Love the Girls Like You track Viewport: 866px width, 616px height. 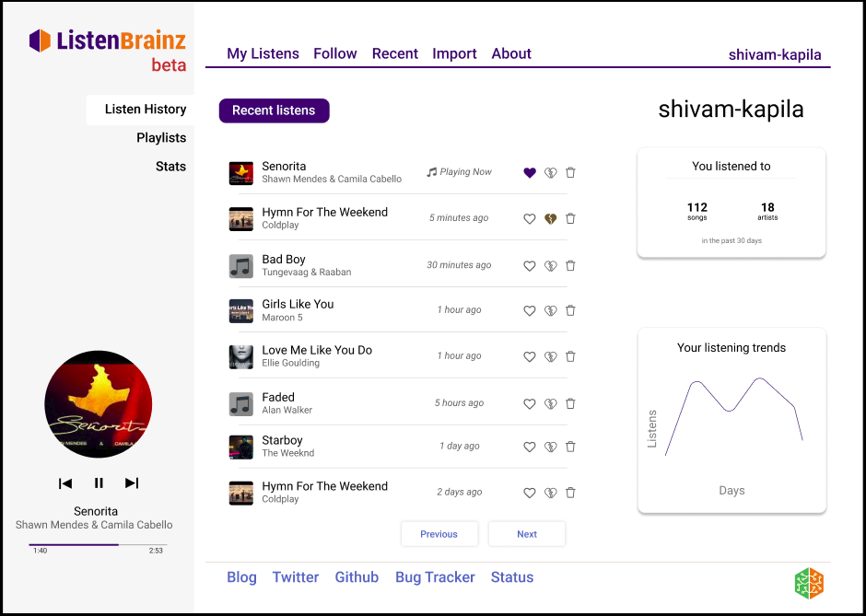click(530, 310)
